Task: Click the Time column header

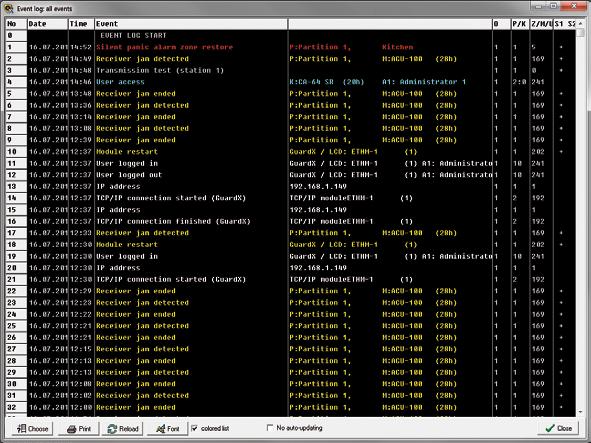Action: 81,24
